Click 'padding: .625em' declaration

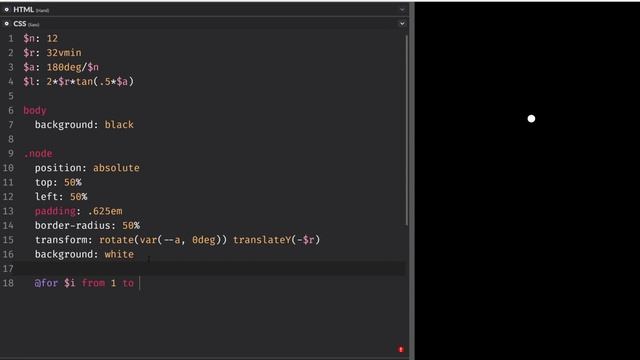[78, 211]
